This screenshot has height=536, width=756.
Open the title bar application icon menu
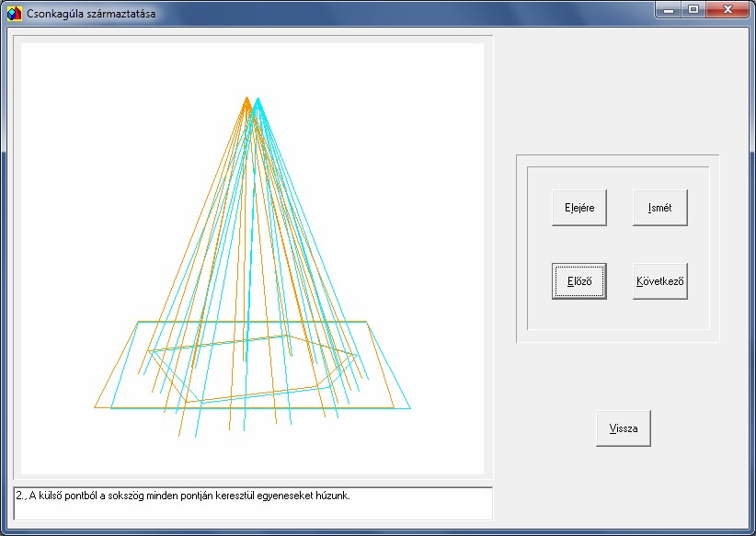[13, 13]
